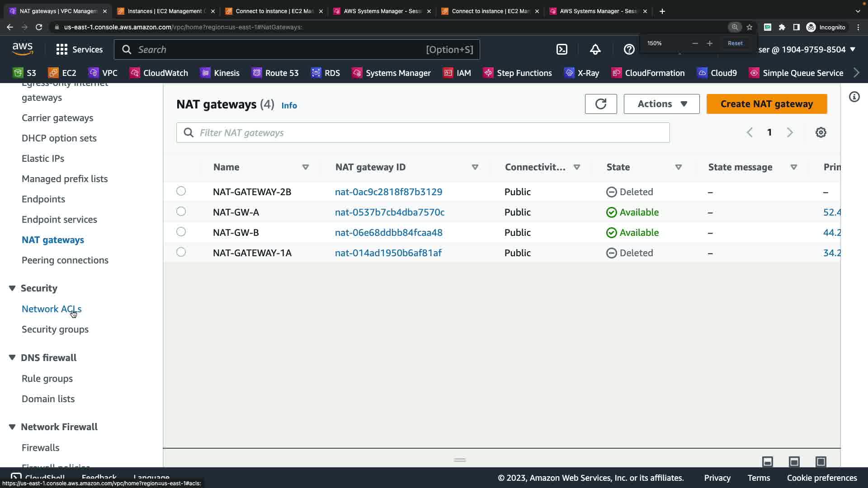Open the notifications bell

[x=595, y=50]
